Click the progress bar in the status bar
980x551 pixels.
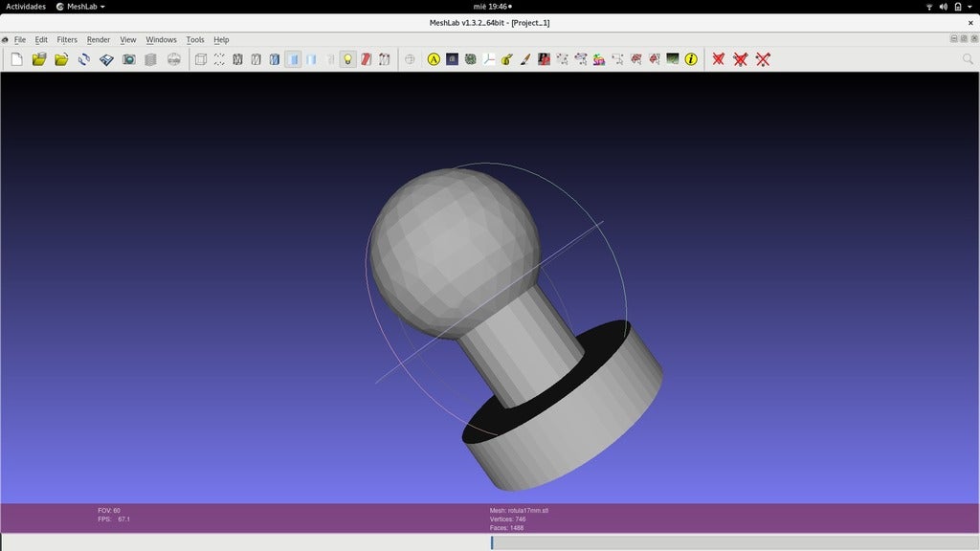point(733,542)
